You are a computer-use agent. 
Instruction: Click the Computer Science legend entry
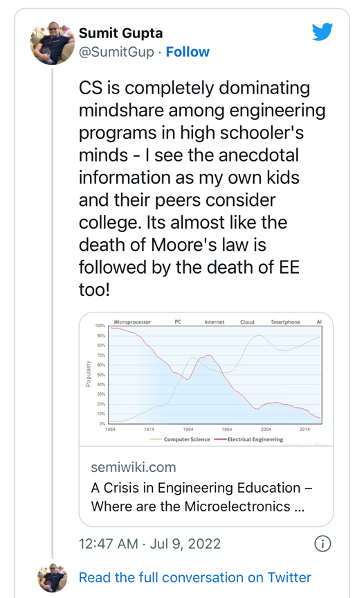point(180,439)
